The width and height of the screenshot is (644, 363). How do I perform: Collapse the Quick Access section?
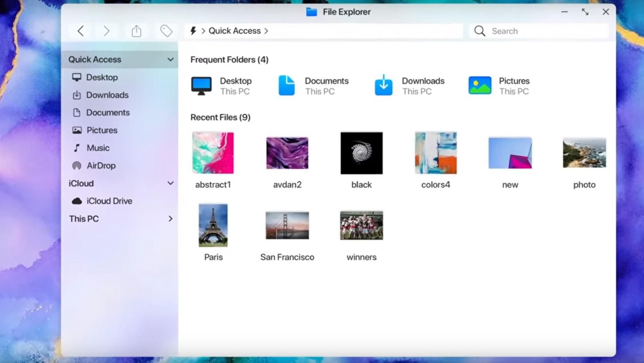(x=171, y=59)
